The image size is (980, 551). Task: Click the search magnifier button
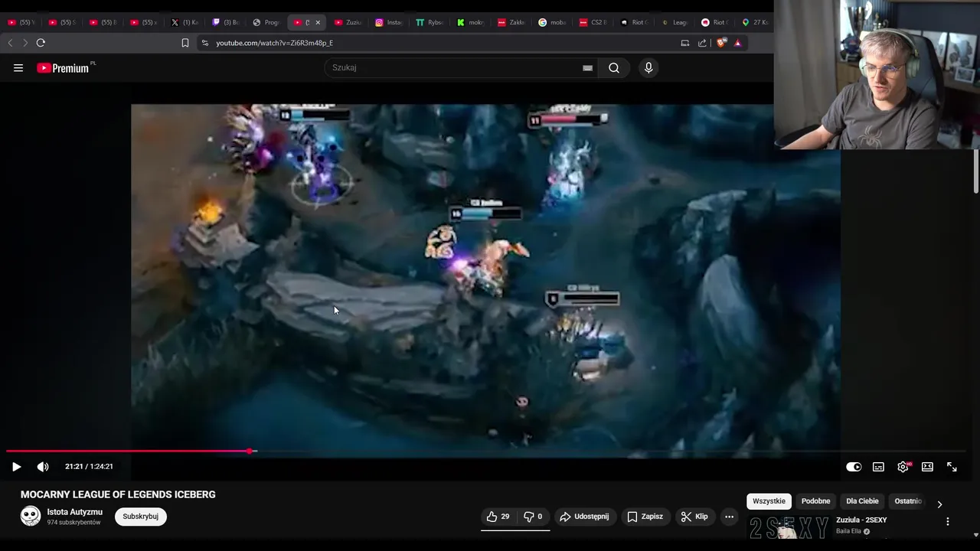(614, 68)
